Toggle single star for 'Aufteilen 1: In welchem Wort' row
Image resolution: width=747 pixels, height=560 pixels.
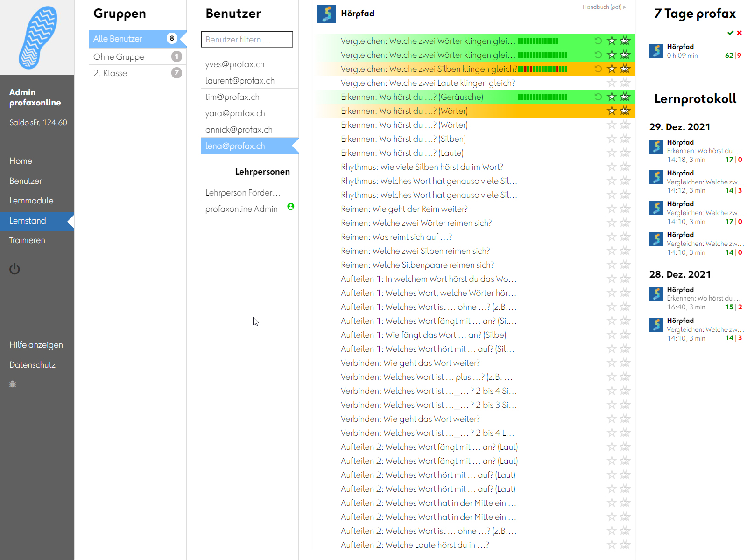[612, 279]
